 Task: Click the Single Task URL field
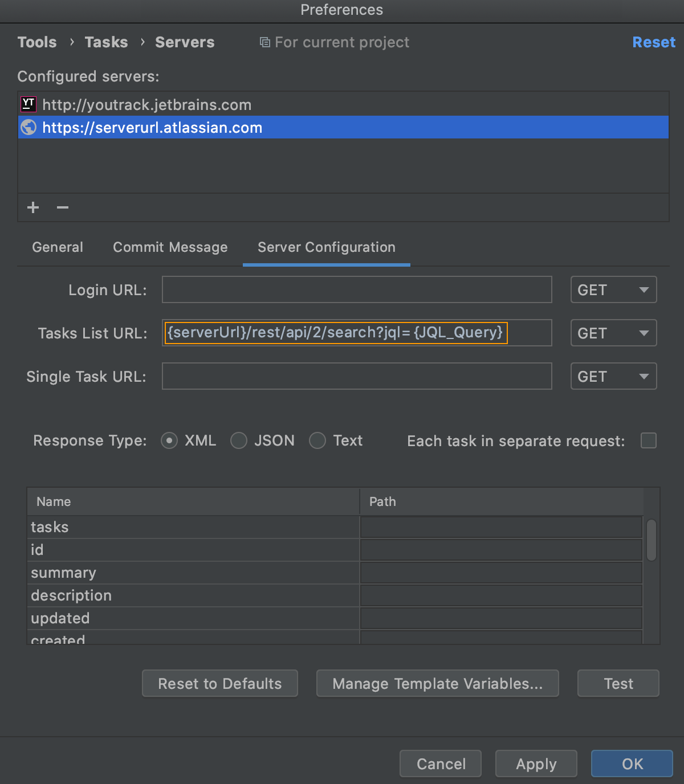coord(357,376)
